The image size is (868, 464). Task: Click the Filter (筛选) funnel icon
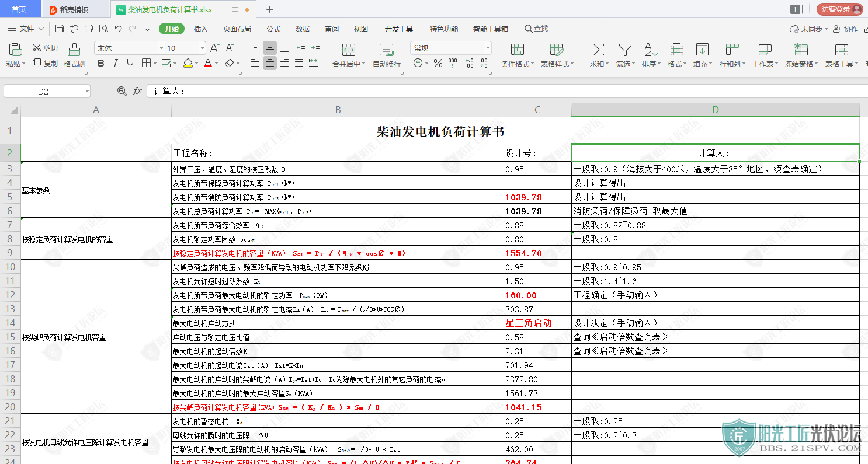tap(625, 50)
